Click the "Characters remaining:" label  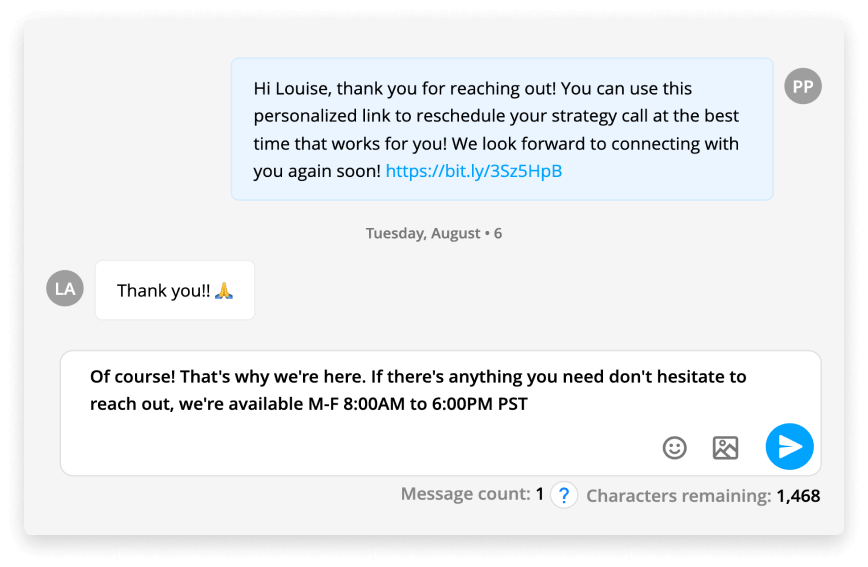pyautogui.click(x=678, y=495)
